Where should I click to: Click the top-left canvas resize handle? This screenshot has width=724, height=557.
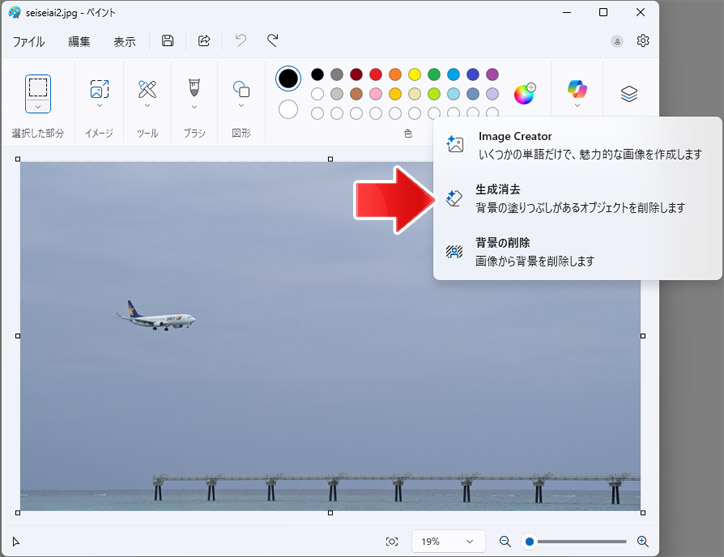18,159
